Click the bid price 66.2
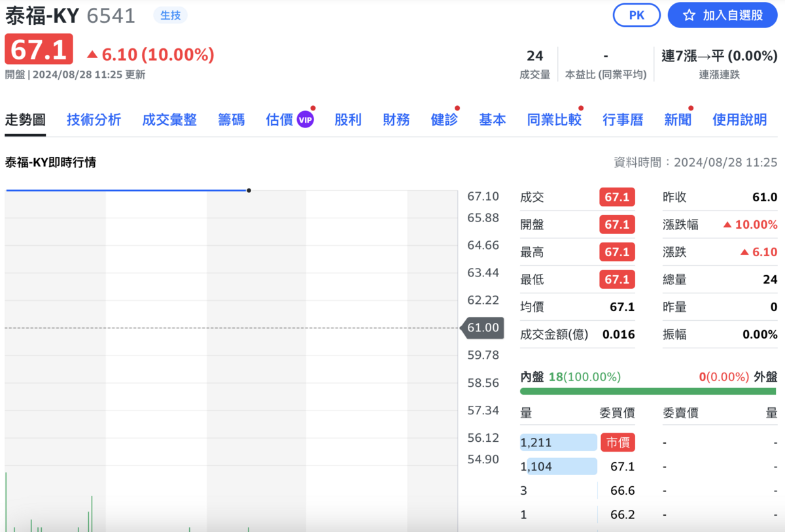This screenshot has width=785, height=532. 622,515
